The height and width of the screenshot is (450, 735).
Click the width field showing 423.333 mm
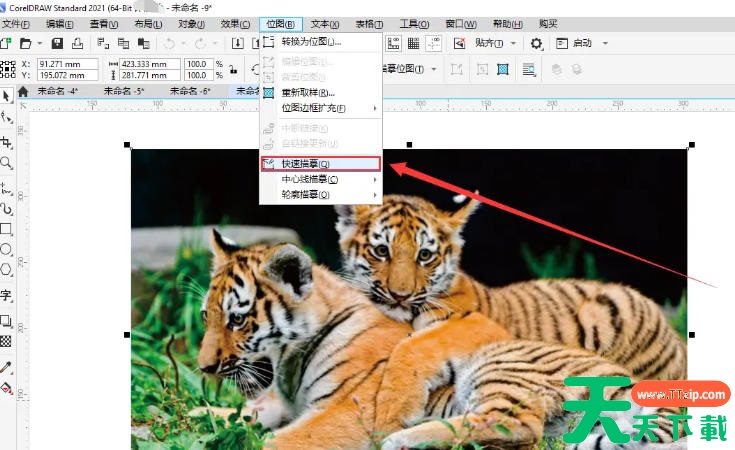click(150, 64)
